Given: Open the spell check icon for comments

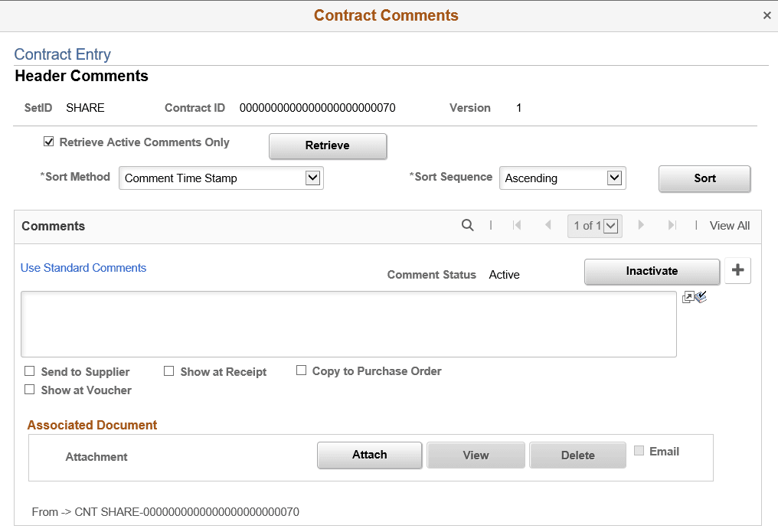Looking at the screenshot, I should tap(701, 297).
